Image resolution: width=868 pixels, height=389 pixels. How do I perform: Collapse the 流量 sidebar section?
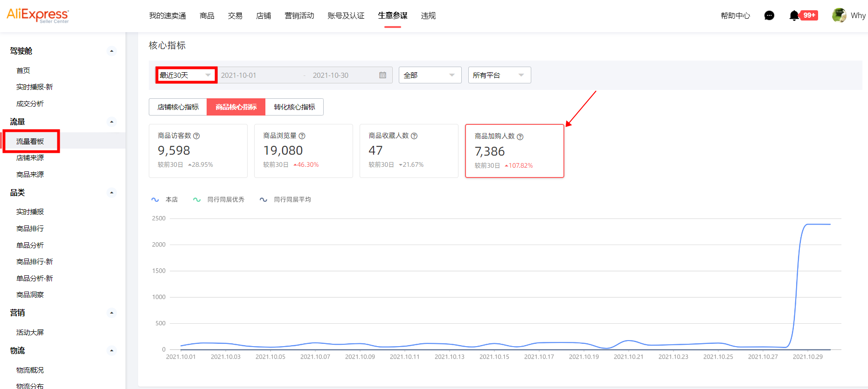111,122
